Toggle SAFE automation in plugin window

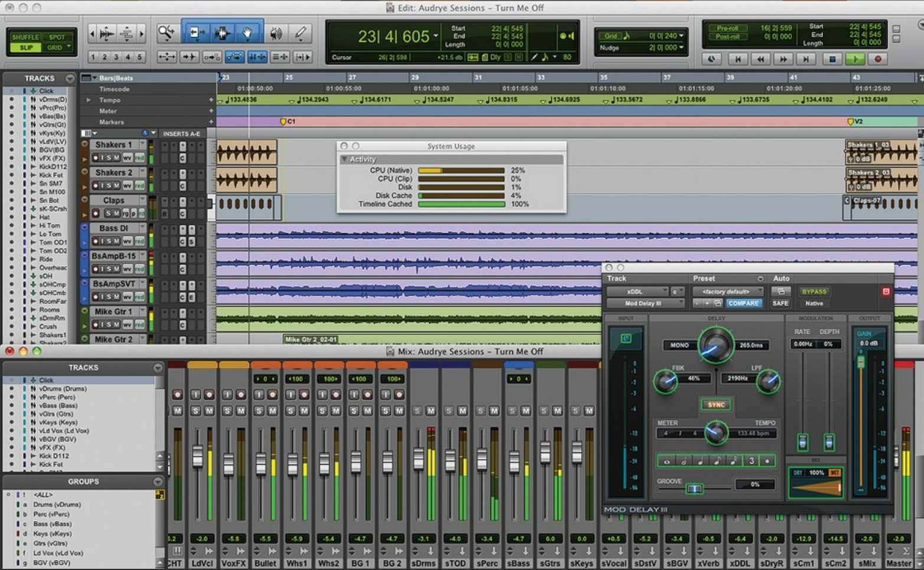pyautogui.click(x=780, y=303)
